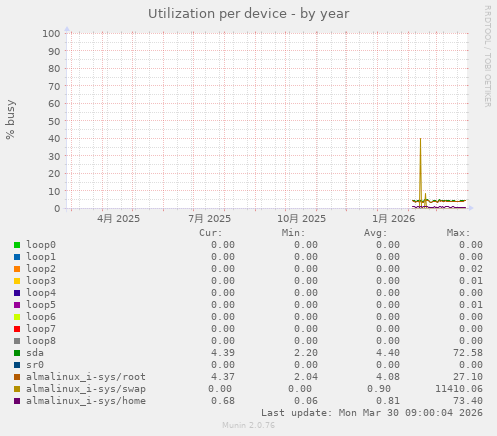Click the 'loop8' legend label
Image resolution: width=497 pixels, height=436 pixels.
click(x=41, y=341)
